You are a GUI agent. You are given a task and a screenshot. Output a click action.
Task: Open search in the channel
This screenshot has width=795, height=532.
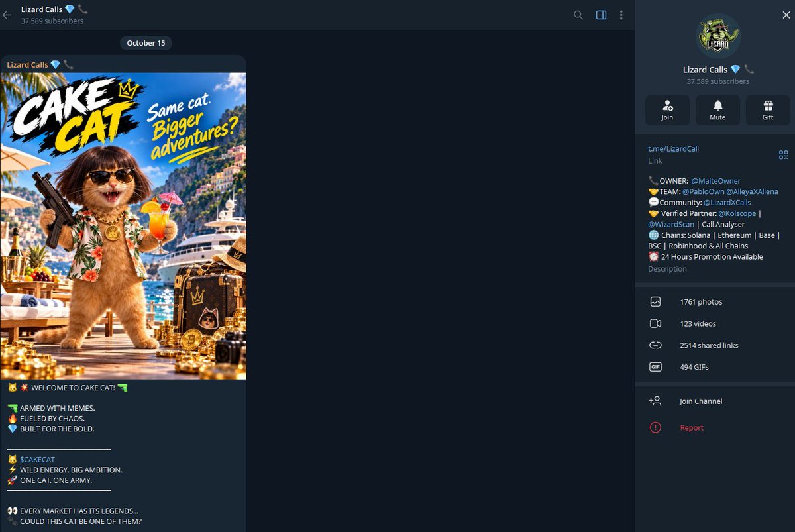click(x=578, y=15)
